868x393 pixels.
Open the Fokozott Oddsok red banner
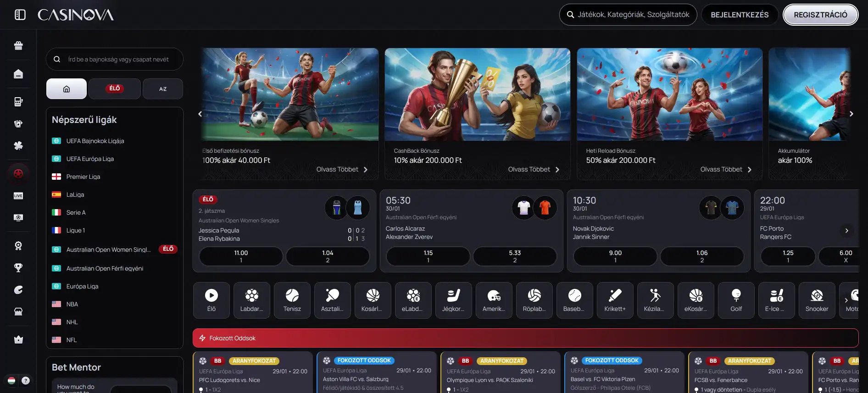pos(525,338)
